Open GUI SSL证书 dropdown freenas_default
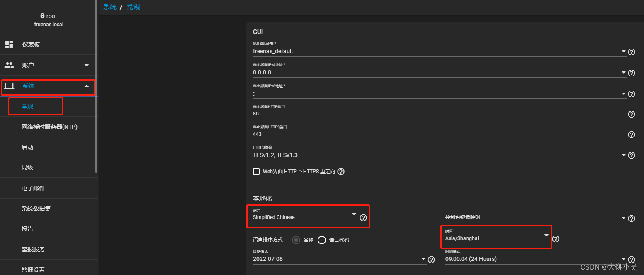This screenshot has width=644, height=275. point(440,51)
